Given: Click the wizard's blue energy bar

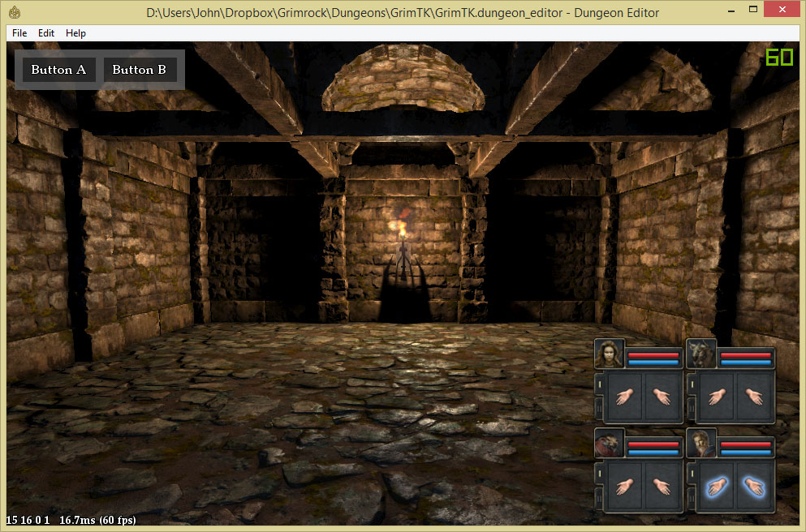Looking at the screenshot, I should click(746, 453).
